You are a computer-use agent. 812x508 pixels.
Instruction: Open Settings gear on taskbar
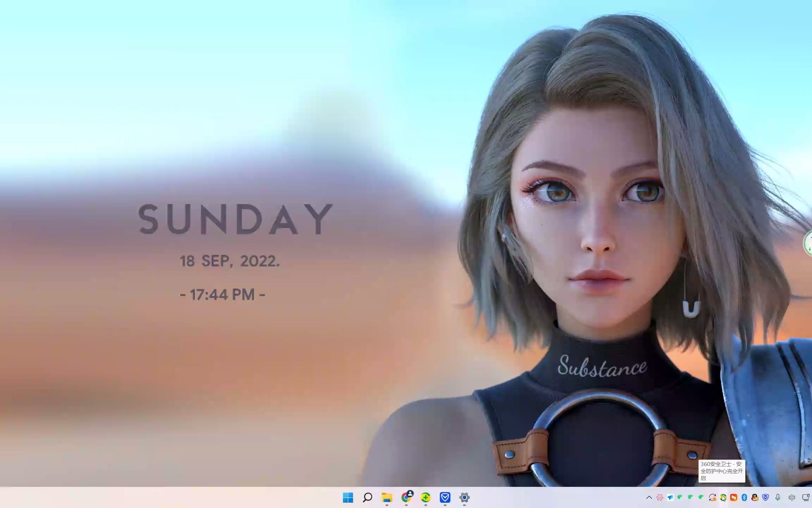pyautogui.click(x=465, y=497)
